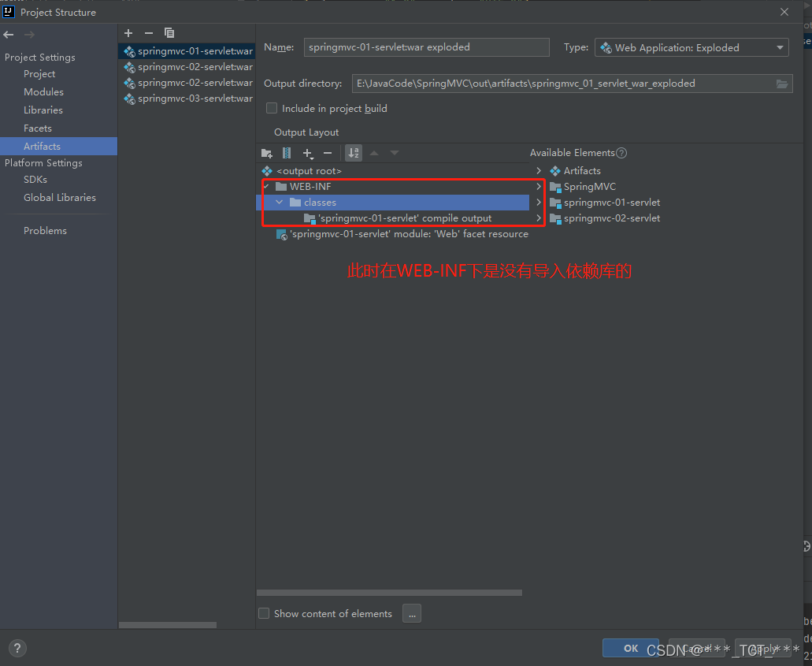Click the Artifacts node icon in Available Elements
812x666 pixels.
coord(555,171)
